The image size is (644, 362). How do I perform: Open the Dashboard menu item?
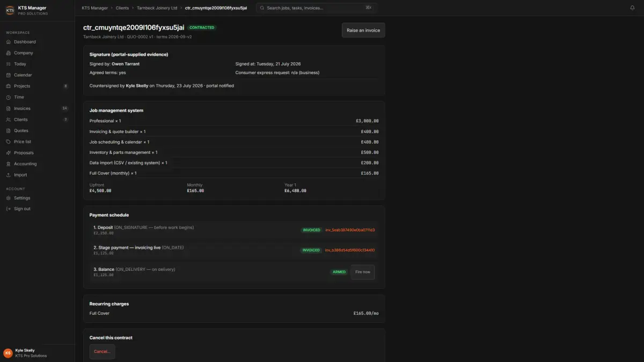coord(37,42)
